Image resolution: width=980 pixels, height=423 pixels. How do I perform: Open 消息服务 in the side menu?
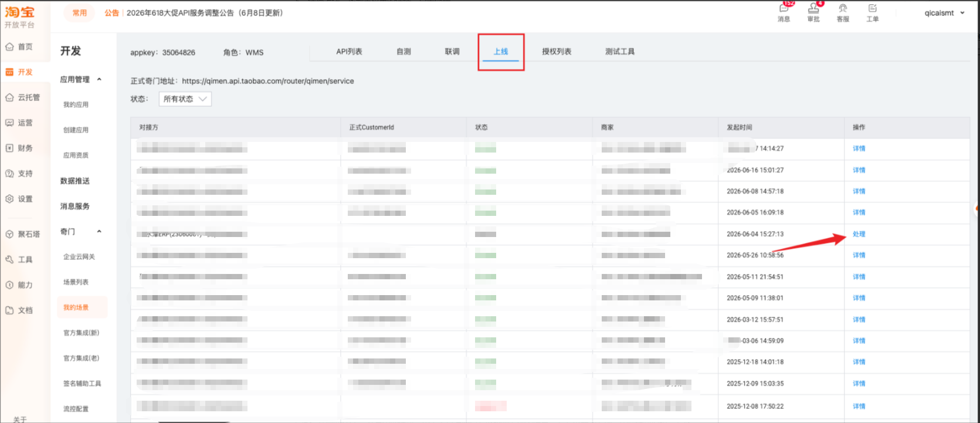click(x=75, y=207)
